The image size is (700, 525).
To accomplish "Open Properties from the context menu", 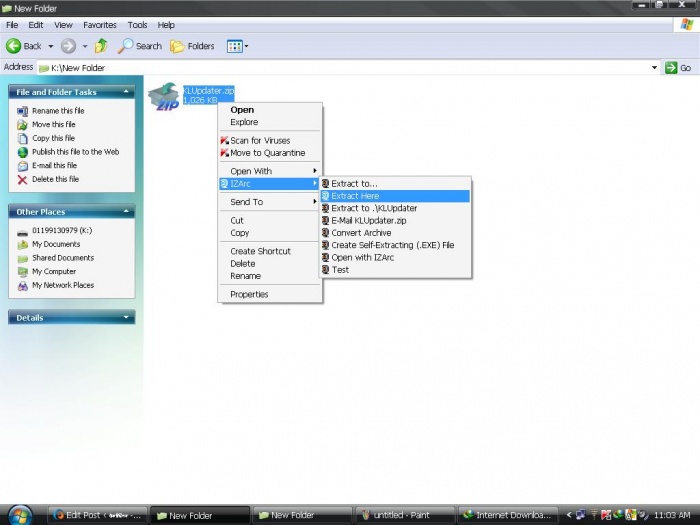I will (x=270, y=295).
